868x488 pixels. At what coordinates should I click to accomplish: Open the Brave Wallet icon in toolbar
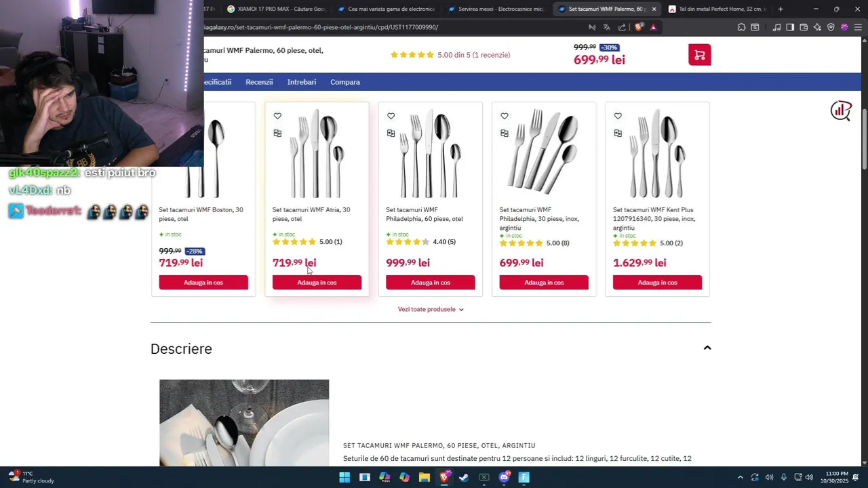click(x=804, y=27)
